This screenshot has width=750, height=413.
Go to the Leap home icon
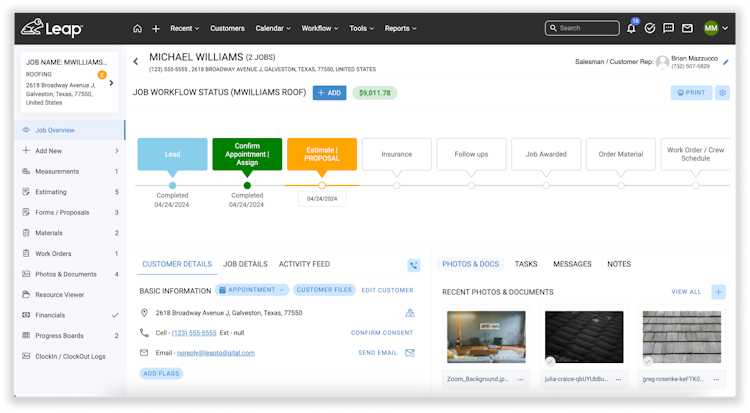click(x=137, y=29)
